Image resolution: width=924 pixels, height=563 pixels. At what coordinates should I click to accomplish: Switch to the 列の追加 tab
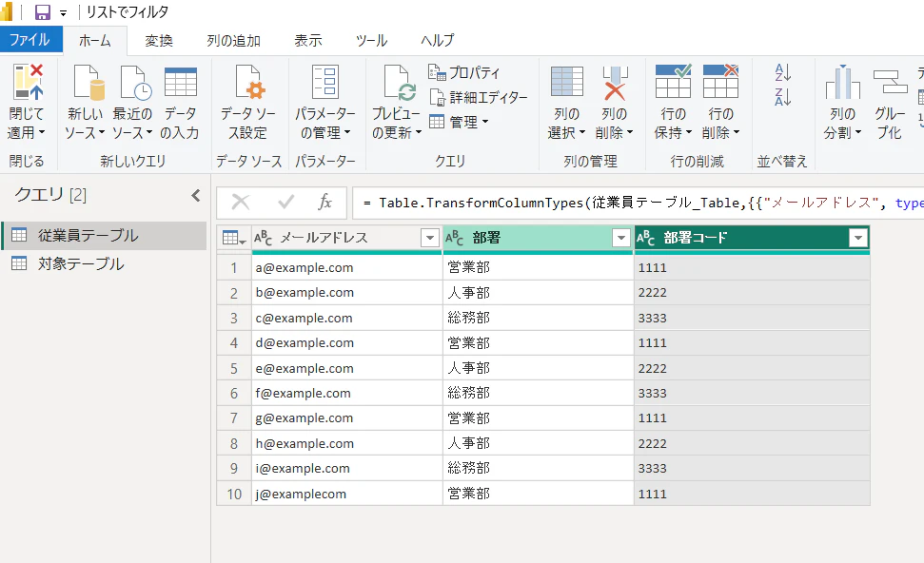point(233,41)
